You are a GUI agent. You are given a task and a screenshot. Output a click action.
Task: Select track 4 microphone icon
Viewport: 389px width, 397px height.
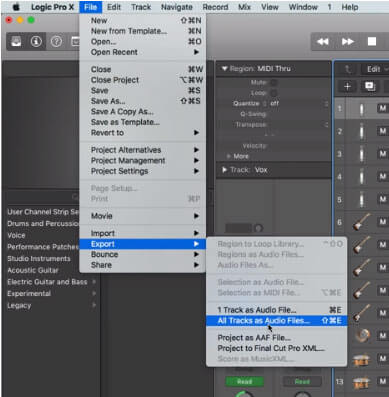[362, 177]
